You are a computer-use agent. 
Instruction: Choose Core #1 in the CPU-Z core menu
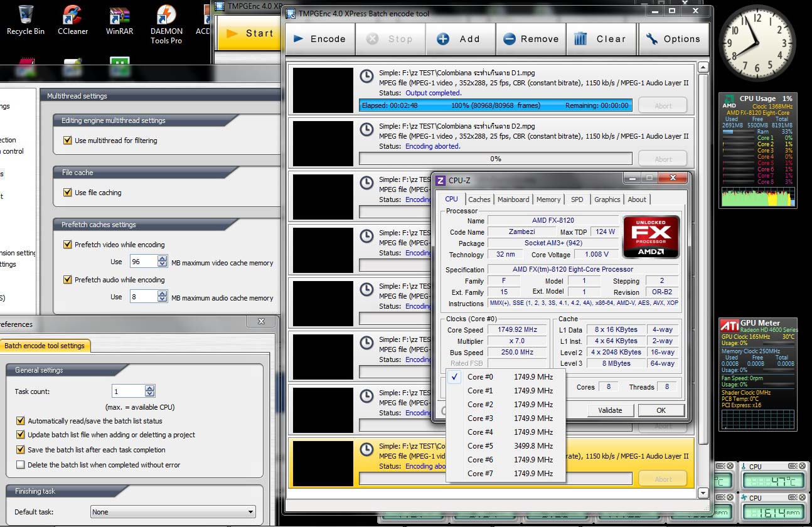click(506, 391)
